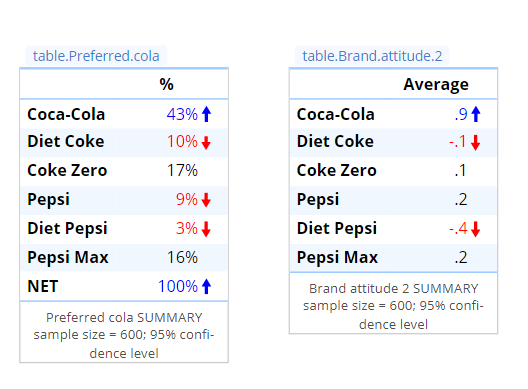The image size is (528, 389).
Task: Click the blue up arrow next to Coca-Cola .9 average
Action: [476, 114]
